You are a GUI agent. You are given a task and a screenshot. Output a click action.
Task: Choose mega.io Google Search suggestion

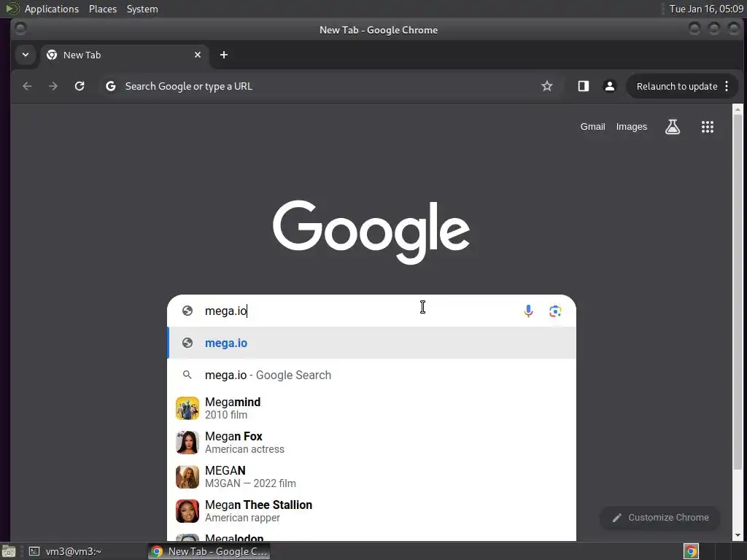pyautogui.click(x=371, y=376)
